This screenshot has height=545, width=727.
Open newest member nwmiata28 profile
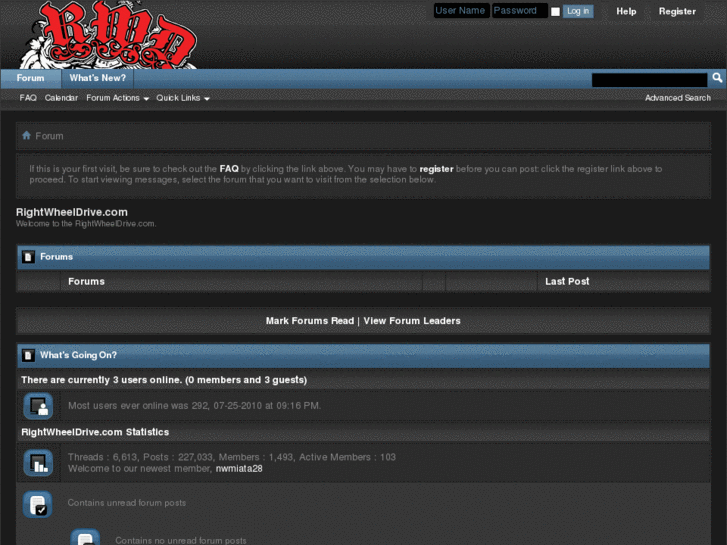point(239,468)
